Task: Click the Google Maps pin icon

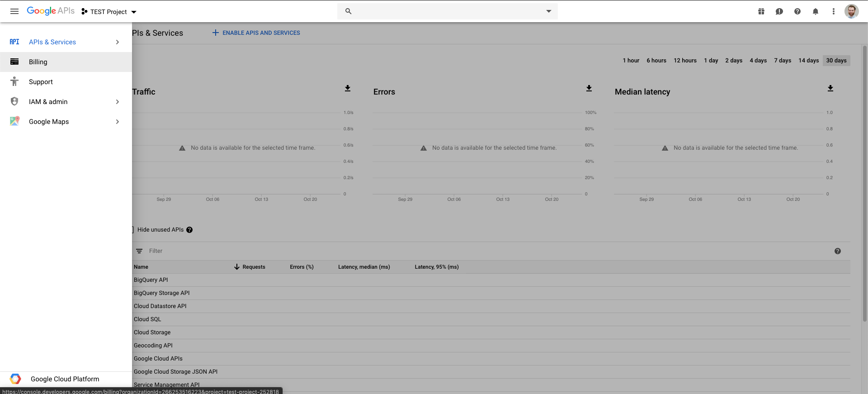Action: pos(14,121)
